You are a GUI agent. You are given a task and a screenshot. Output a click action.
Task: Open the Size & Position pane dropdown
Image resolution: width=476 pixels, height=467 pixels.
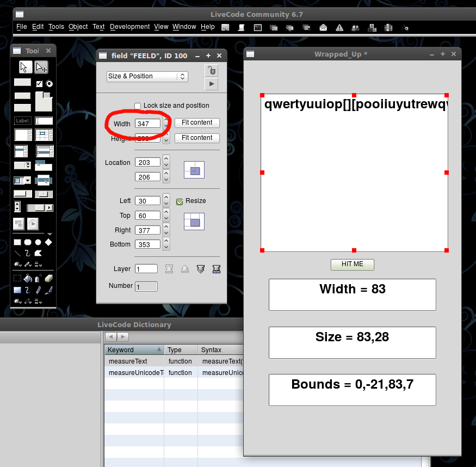coord(147,76)
